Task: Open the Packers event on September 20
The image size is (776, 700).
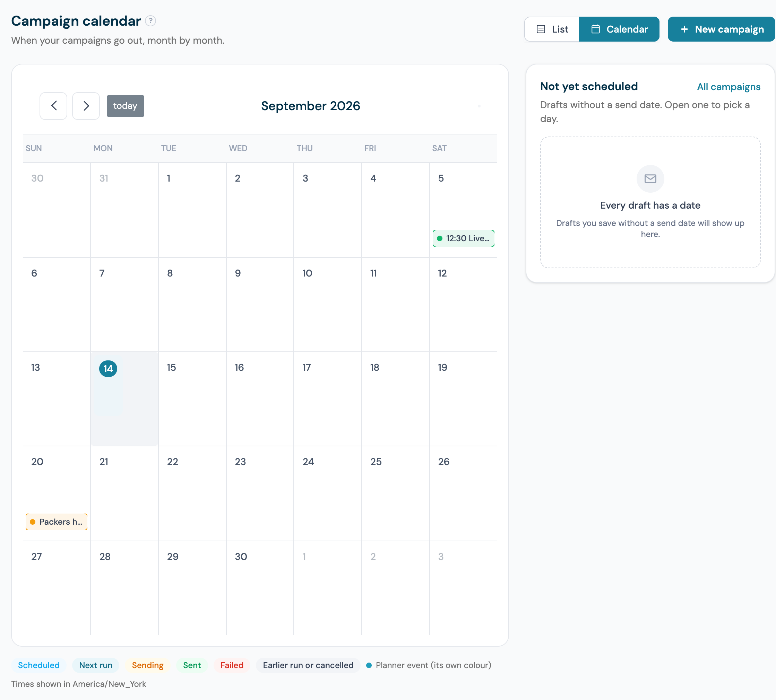Action: [57, 522]
